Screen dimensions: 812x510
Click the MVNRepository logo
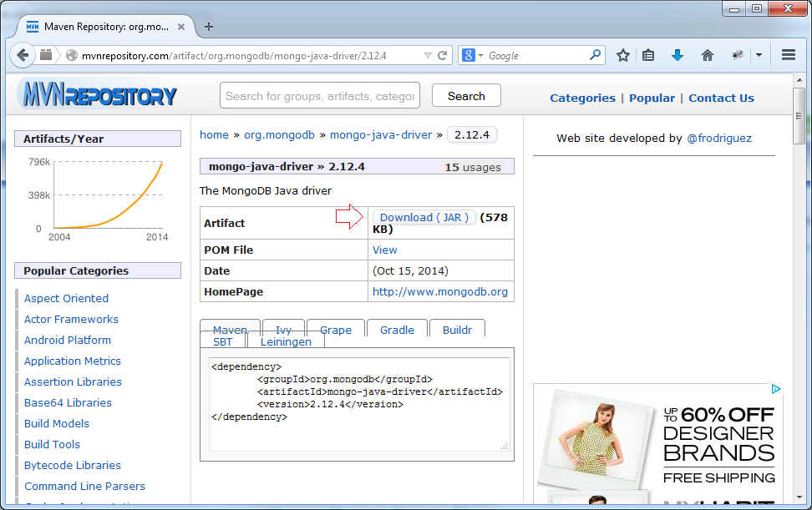(x=98, y=94)
